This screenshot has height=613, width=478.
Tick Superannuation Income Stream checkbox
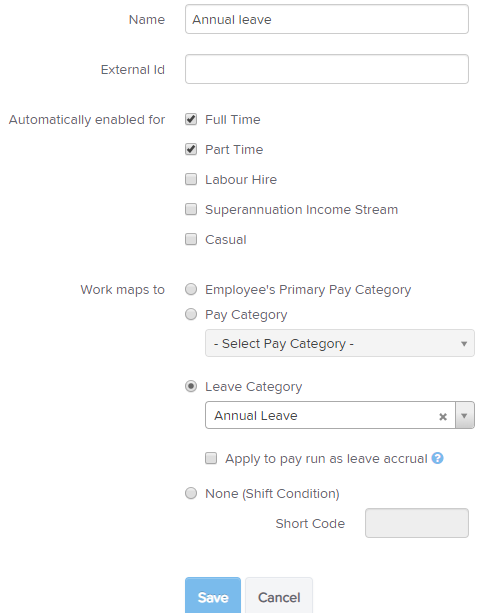[191, 209]
